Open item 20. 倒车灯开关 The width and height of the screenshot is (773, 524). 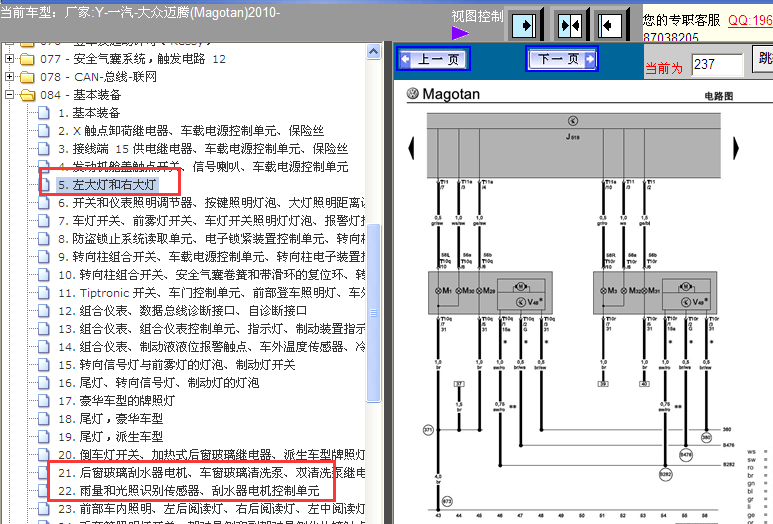point(211,454)
